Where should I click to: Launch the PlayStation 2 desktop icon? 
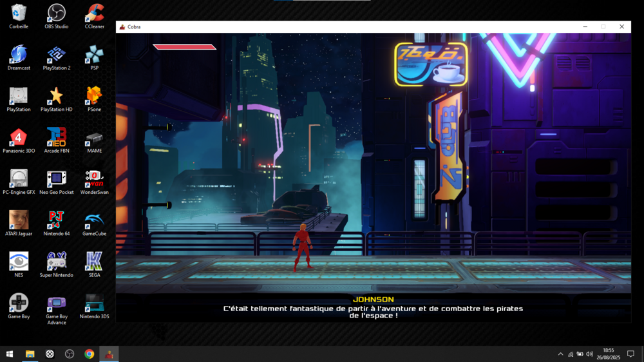tap(57, 55)
